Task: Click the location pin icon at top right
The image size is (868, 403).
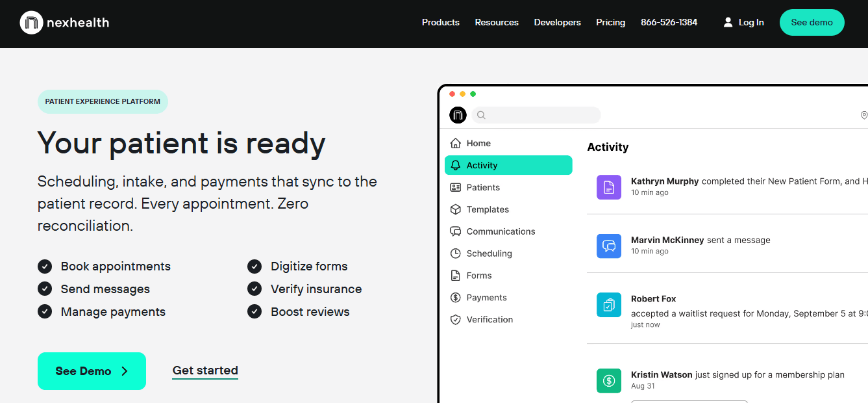Action: click(863, 115)
